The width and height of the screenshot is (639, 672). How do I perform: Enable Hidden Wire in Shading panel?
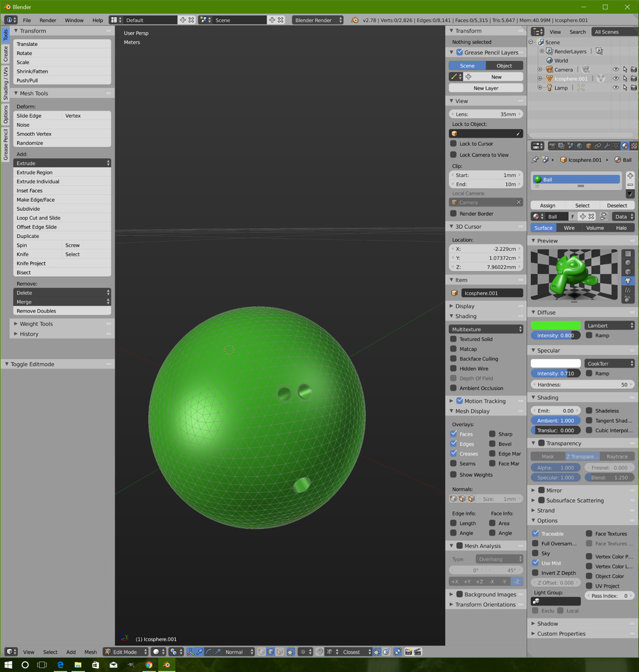pos(454,368)
